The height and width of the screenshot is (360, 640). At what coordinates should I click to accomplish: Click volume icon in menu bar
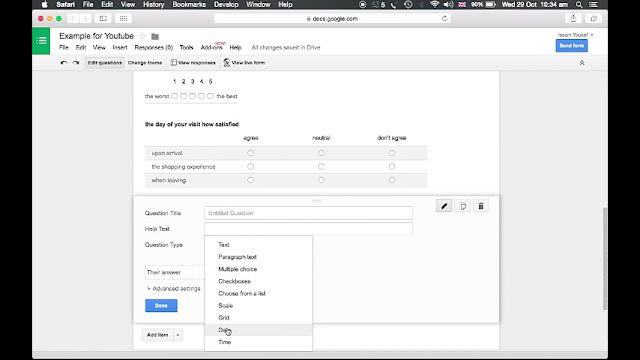tap(448, 4)
